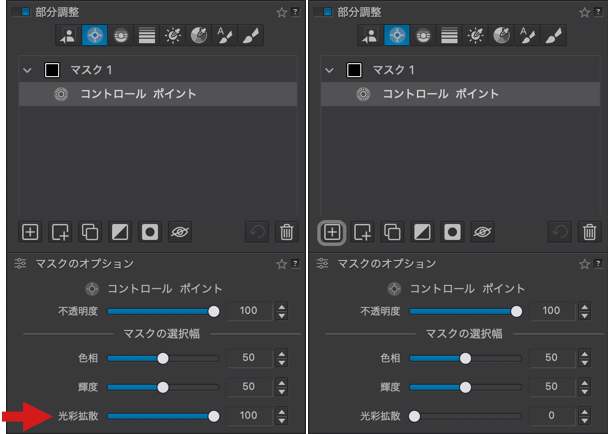
Task: Toggle 部分調整 enable switch in right panel
Action: point(323,12)
